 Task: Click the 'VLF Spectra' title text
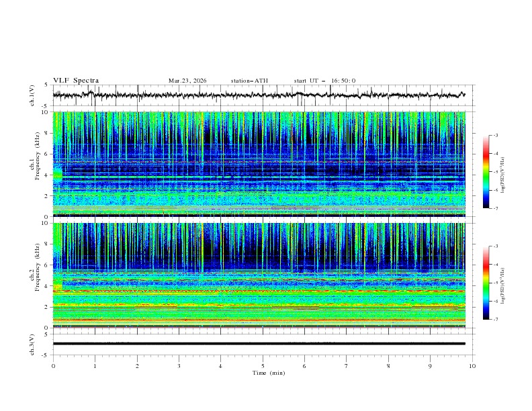76,81
